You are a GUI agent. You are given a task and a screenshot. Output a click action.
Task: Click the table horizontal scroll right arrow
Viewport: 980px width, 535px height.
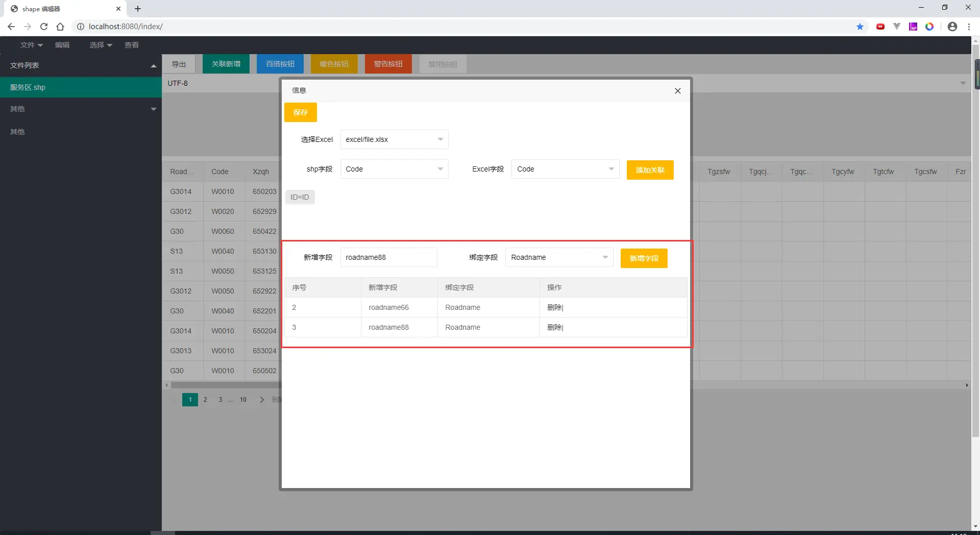coord(967,385)
